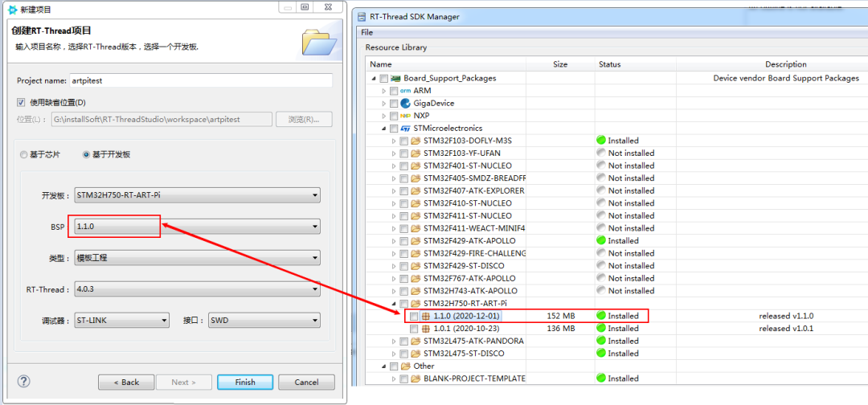The image size is (868, 405).
Task: Collapse the STMicroelectronics tree node
Action: (x=384, y=129)
